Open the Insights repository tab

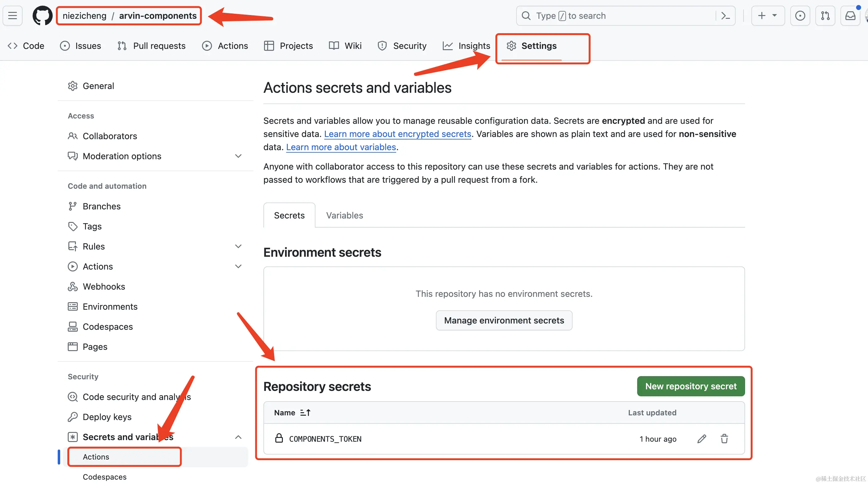(467, 45)
